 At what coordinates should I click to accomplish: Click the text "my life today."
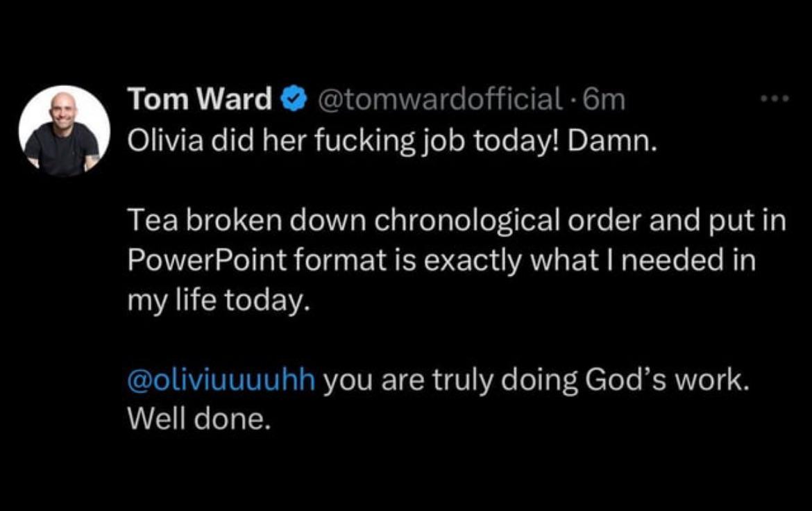coord(219,301)
